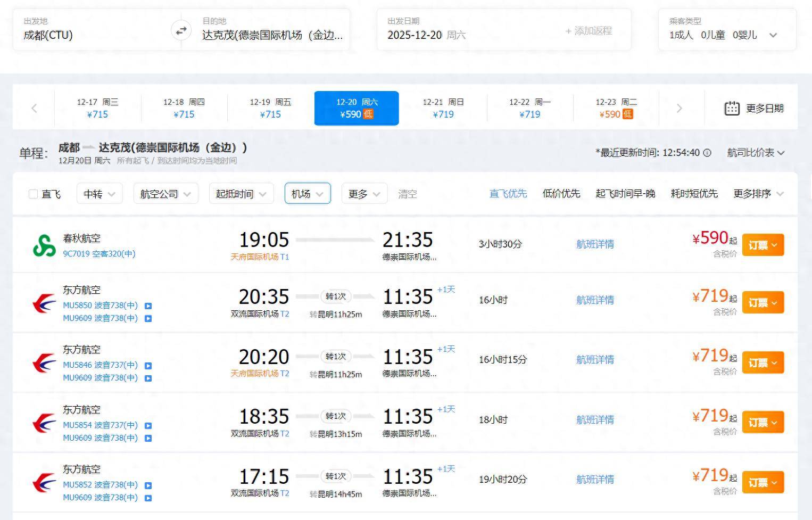
Task: Book the 20:35 flight with 订票
Action: click(763, 302)
